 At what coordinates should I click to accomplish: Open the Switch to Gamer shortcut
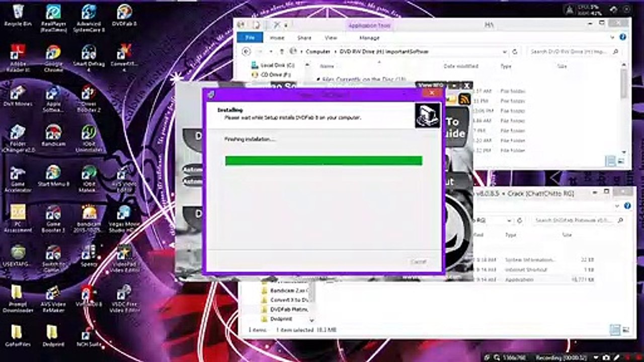coord(53,259)
